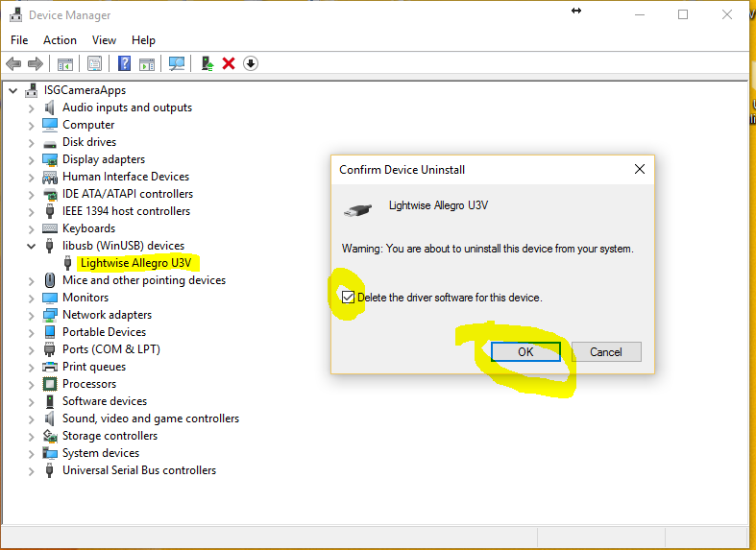Click the Monitors category icon

[50, 298]
